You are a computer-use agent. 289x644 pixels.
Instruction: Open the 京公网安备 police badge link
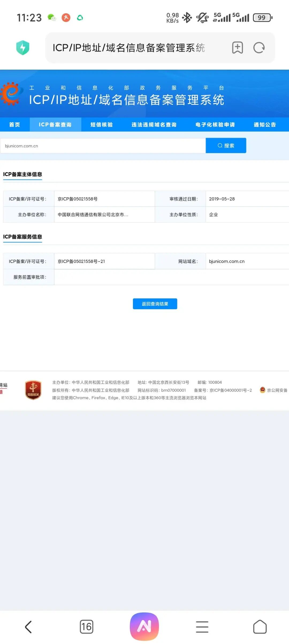(274, 390)
